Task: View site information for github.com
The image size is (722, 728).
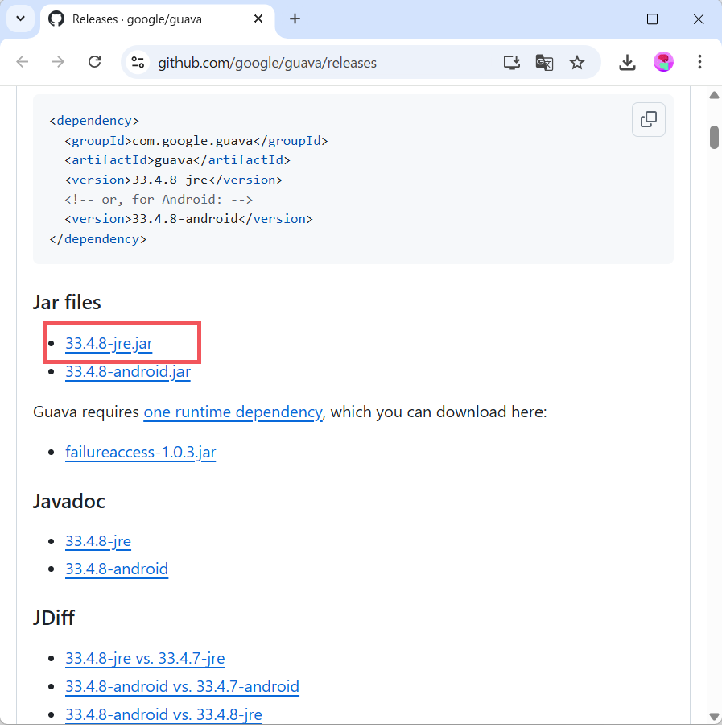Action: (x=137, y=62)
